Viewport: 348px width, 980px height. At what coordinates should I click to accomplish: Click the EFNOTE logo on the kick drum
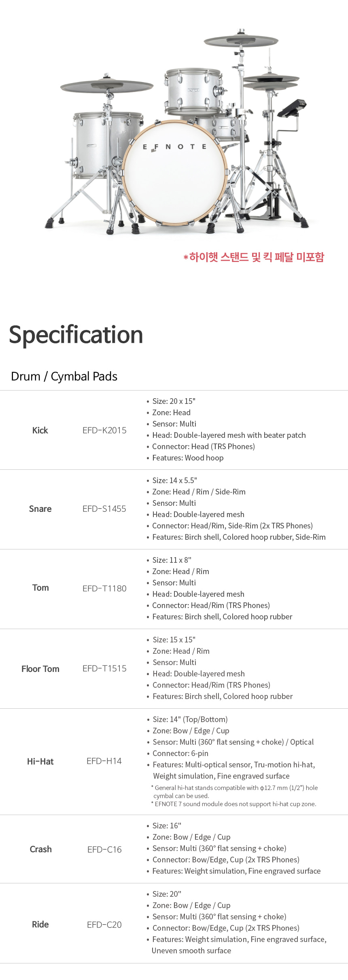pos(174,147)
